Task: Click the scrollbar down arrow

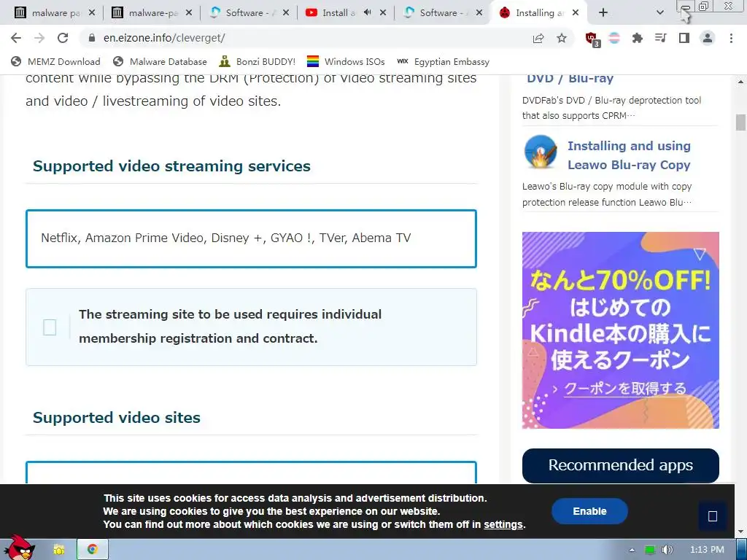Action: (x=740, y=531)
